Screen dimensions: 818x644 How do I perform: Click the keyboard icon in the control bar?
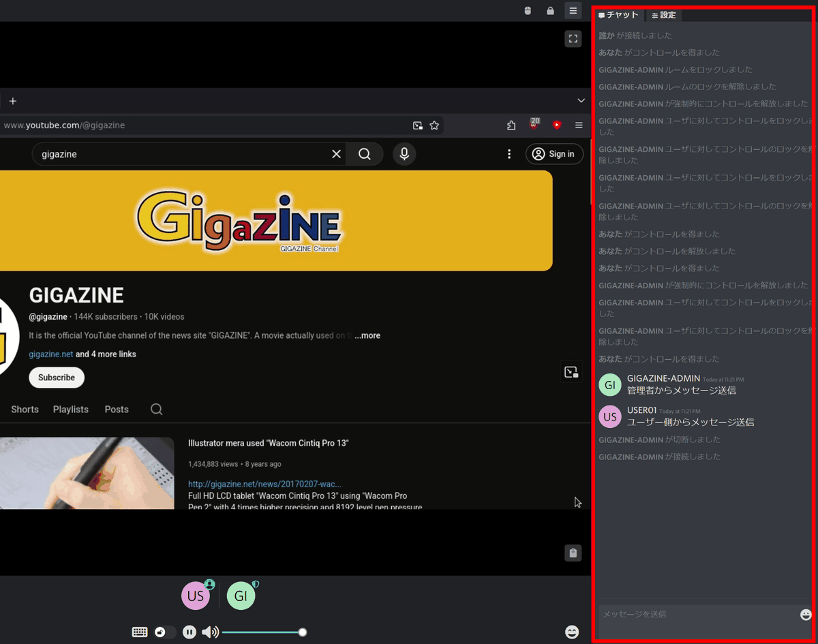tap(140, 632)
